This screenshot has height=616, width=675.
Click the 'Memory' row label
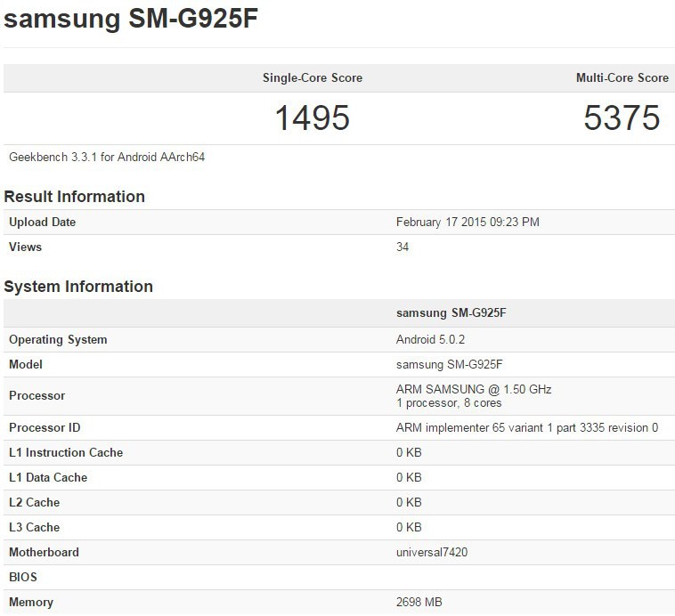[x=31, y=603]
